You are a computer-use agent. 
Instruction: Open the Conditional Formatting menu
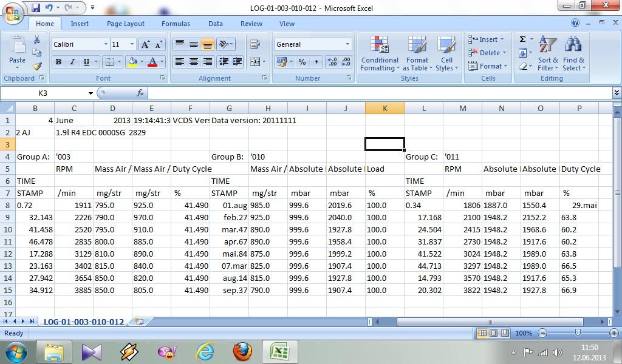pos(380,53)
